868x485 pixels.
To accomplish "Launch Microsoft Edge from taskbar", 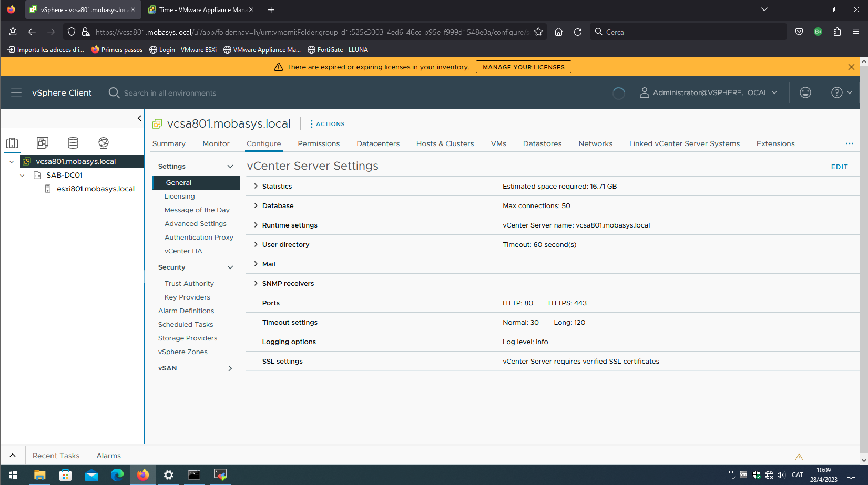I will pyautogui.click(x=117, y=475).
